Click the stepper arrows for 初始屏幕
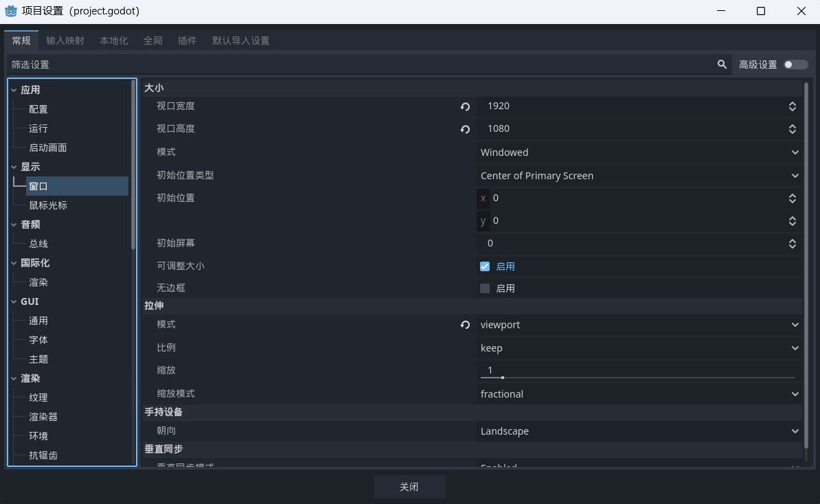This screenshot has width=820, height=504. [x=792, y=244]
